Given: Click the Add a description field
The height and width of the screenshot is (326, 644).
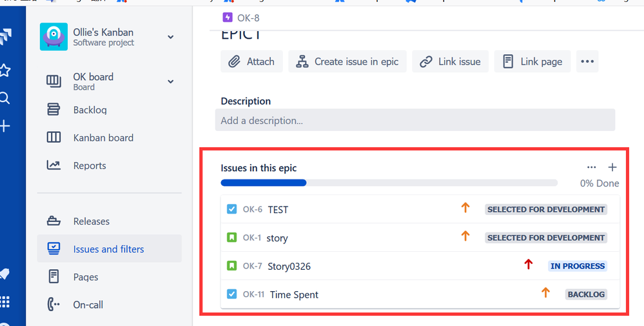Looking at the screenshot, I should [415, 120].
